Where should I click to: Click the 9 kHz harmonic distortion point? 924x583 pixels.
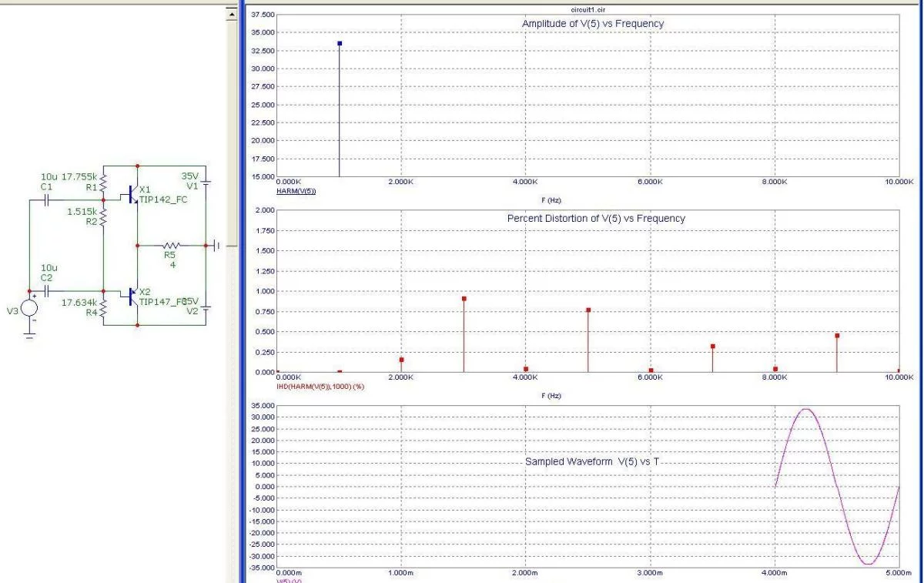tap(837, 335)
